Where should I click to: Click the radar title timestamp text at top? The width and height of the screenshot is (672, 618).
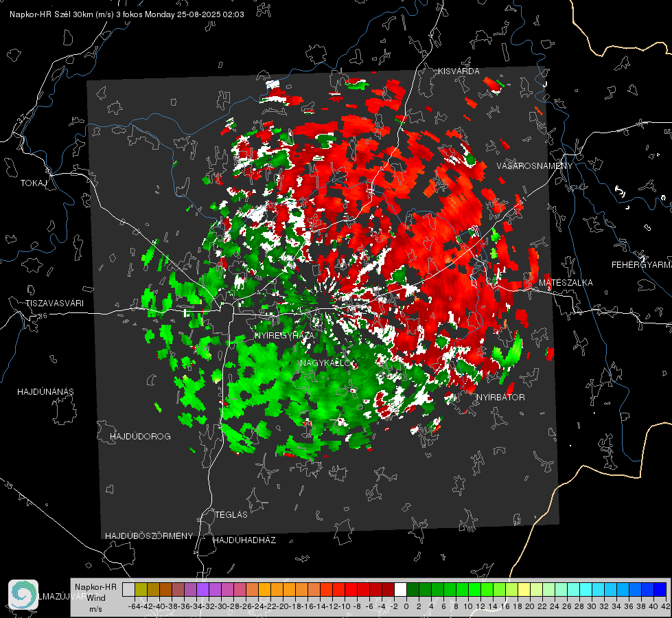click(x=127, y=14)
